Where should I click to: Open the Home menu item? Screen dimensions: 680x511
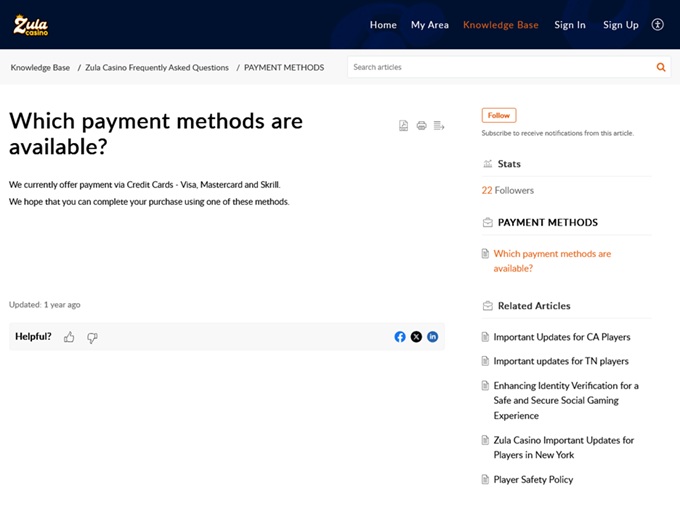[383, 25]
